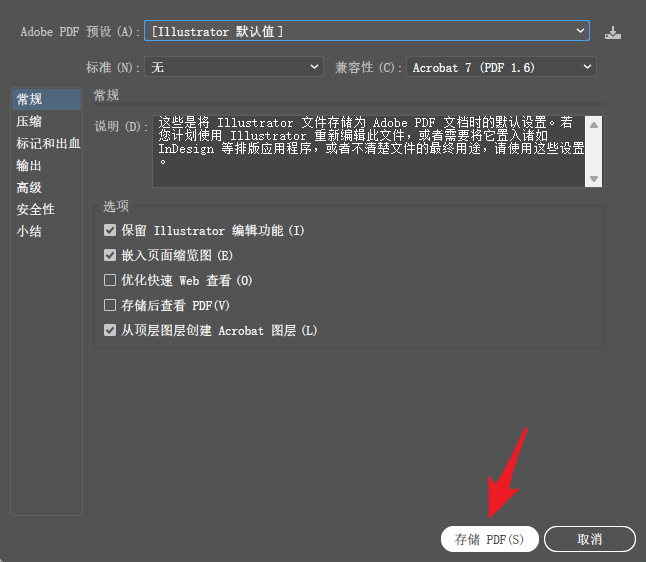Click inside the 说明 description text box
646x562 pixels.
point(369,151)
